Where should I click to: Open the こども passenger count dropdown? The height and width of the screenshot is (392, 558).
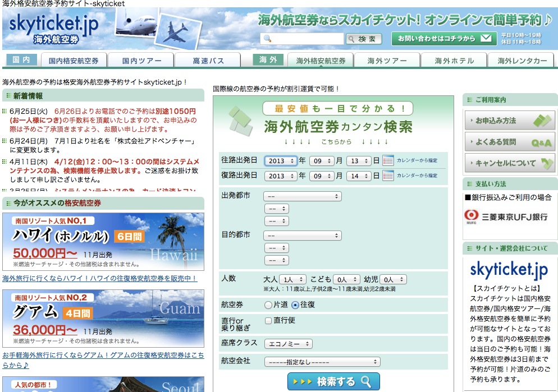click(x=346, y=280)
